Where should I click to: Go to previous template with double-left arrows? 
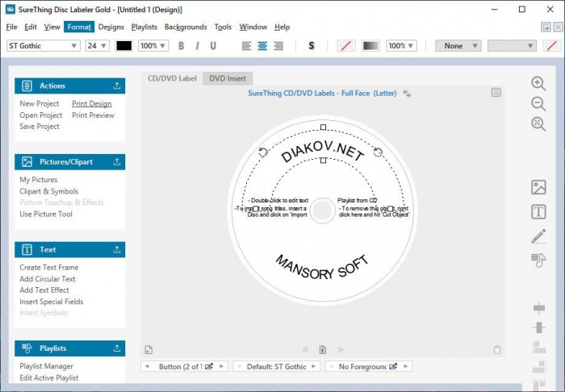(x=306, y=350)
